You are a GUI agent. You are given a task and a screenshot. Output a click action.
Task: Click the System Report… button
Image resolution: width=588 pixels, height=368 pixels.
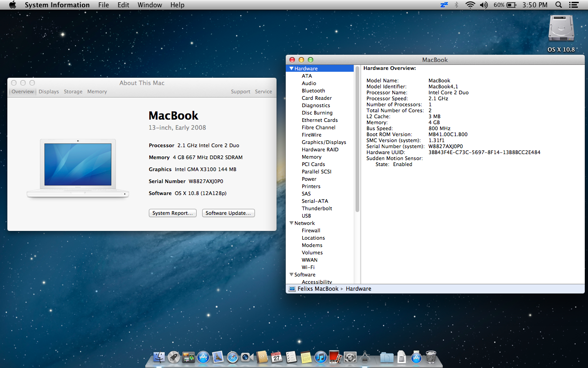[173, 213]
